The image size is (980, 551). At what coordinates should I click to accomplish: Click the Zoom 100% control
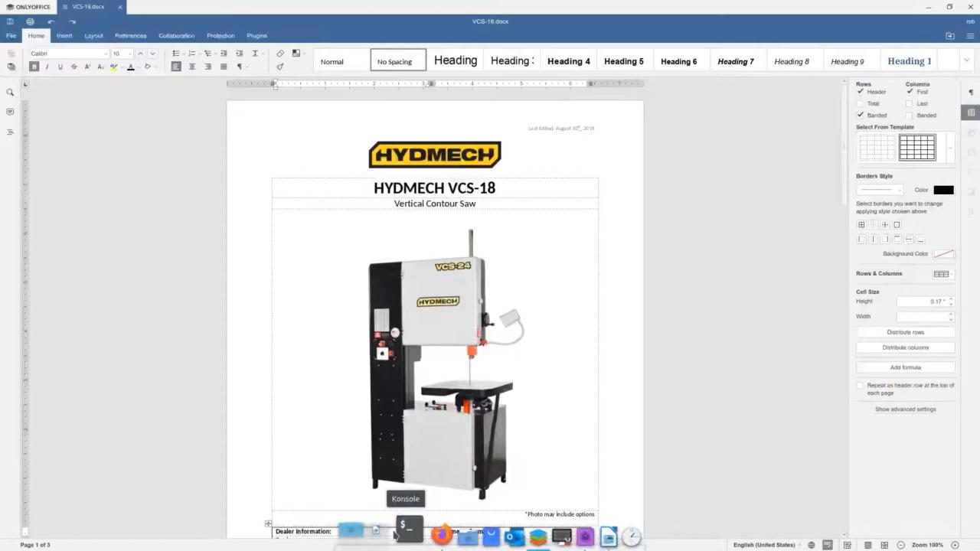(929, 545)
